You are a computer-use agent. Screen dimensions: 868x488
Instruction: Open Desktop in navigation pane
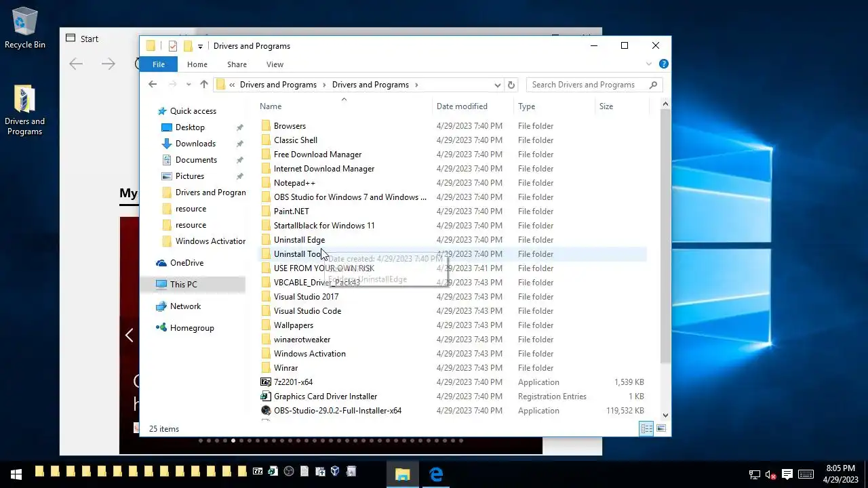click(190, 127)
